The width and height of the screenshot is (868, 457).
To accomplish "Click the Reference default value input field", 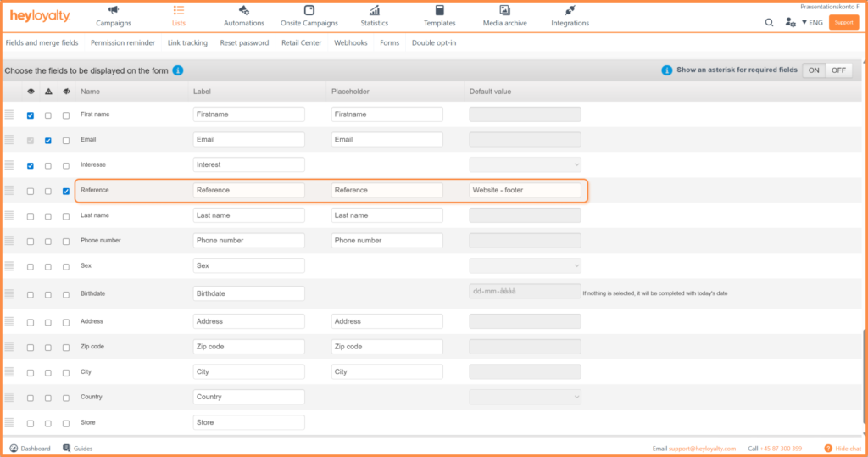I will tap(525, 190).
